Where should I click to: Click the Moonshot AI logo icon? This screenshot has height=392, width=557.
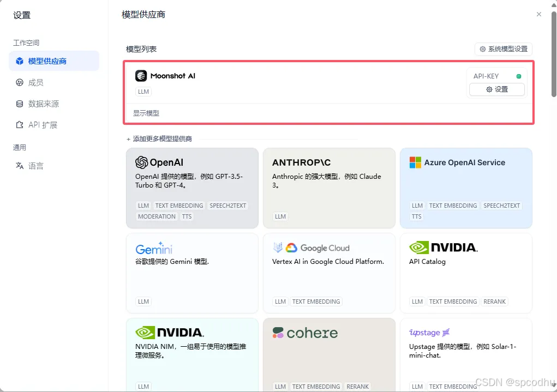(x=141, y=76)
